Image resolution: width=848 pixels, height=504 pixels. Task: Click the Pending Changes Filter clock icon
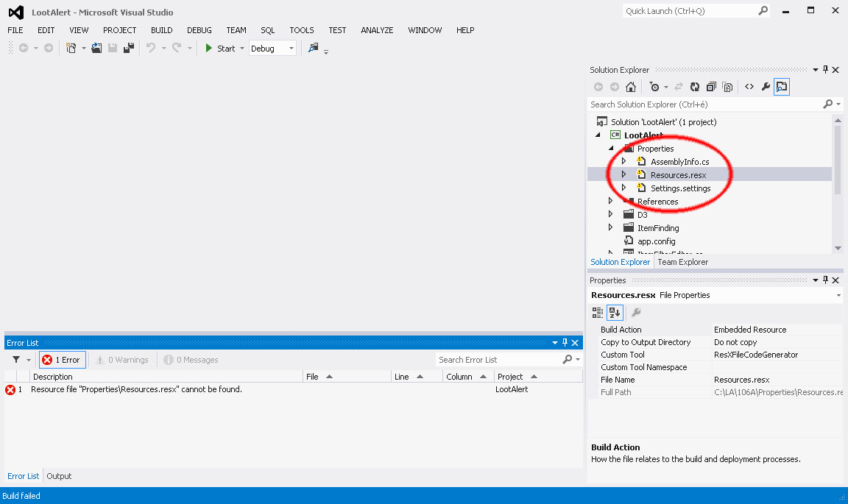pyautogui.click(x=654, y=87)
